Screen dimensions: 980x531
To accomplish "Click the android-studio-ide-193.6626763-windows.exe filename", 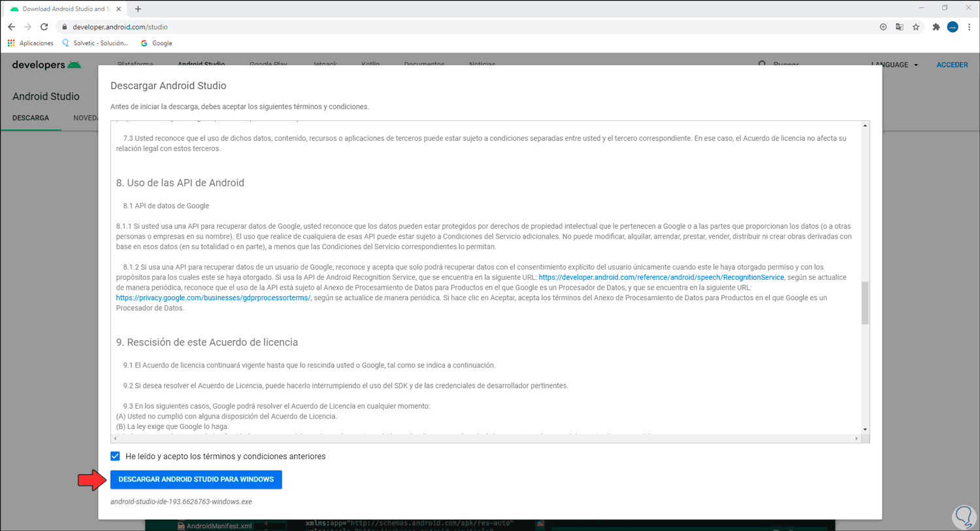I will (x=181, y=502).
